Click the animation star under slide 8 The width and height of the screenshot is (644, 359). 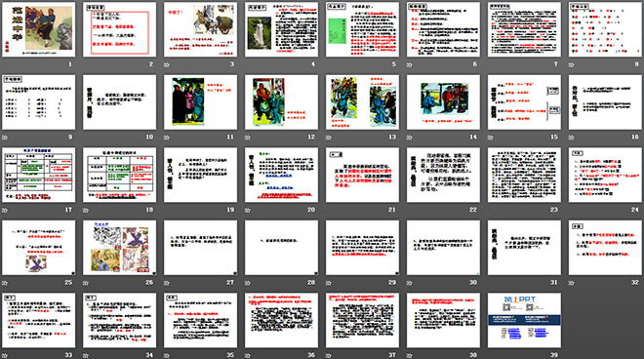click(x=571, y=64)
